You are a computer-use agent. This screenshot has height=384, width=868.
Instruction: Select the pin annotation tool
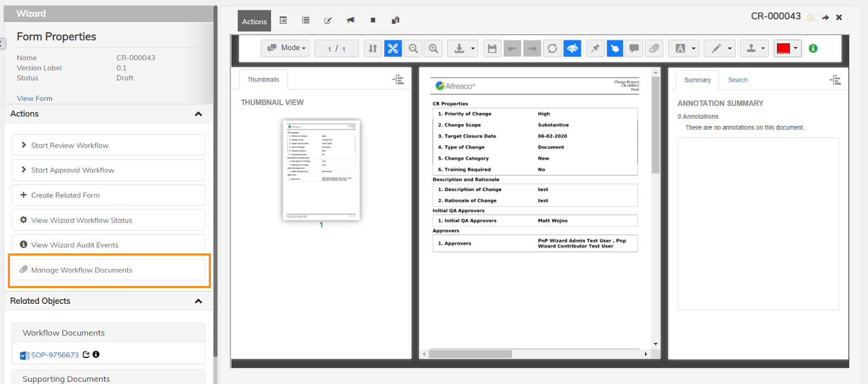point(595,48)
